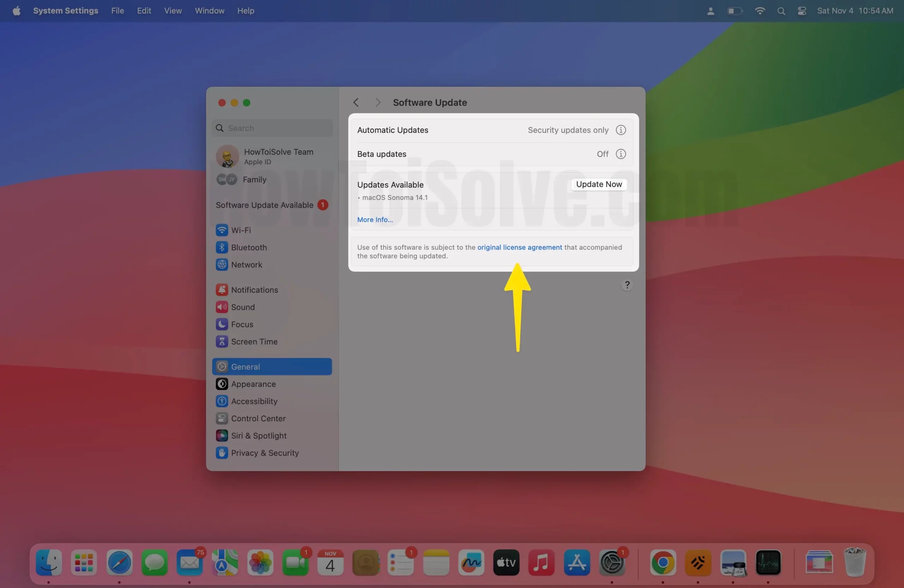Open Notifications settings

(255, 290)
